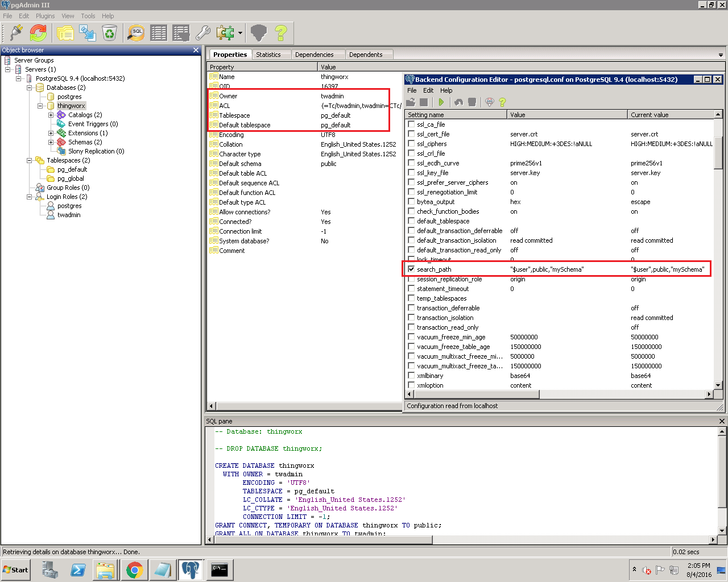Image resolution: width=728 pixels, height=582 pixels.
Task: Open the plugins dropdown arrow
Action: 240,33
